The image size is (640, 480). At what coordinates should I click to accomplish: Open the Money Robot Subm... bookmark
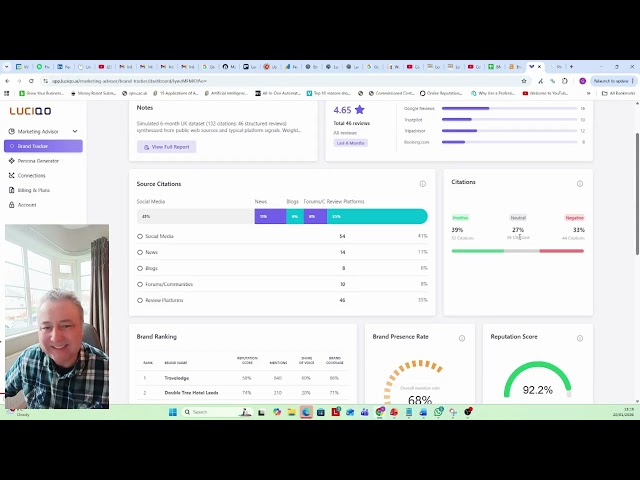93,93
